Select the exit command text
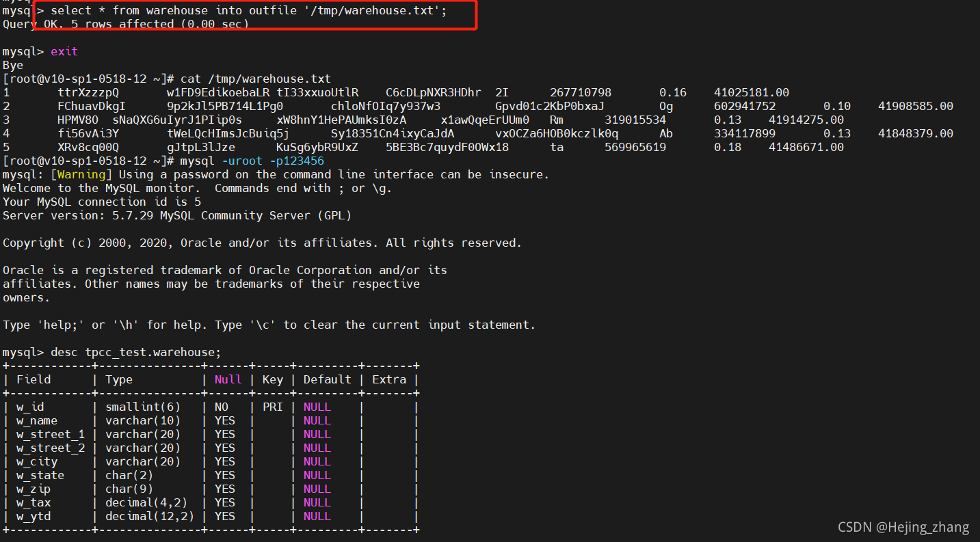 click(64, 51)
